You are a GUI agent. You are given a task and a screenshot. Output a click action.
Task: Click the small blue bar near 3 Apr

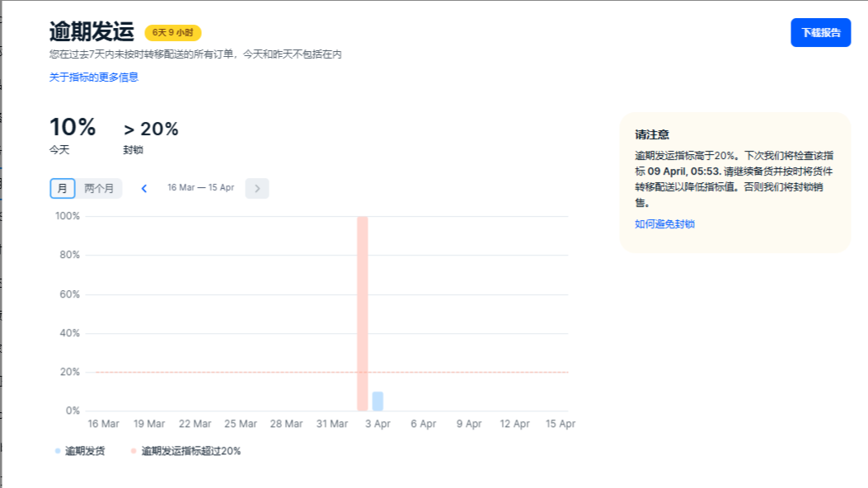click(378, 401)
